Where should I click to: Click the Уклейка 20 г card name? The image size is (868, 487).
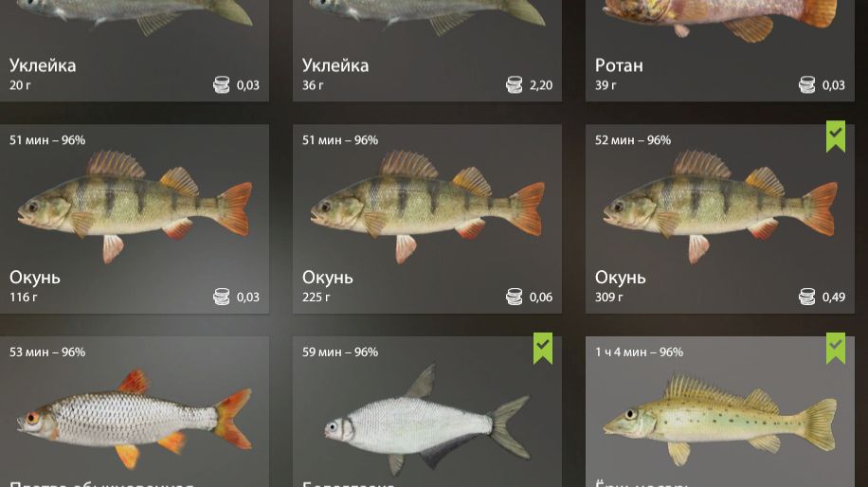tap(43, 65)
